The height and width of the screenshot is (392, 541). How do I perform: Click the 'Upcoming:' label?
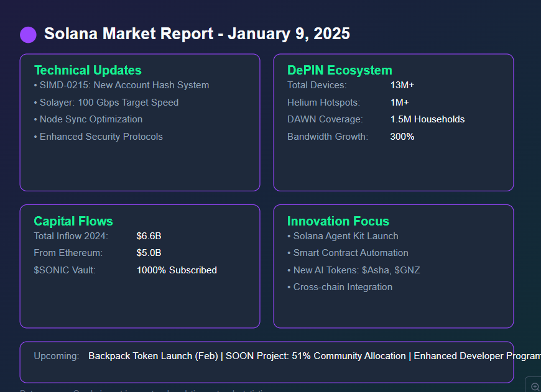[56, 356]
